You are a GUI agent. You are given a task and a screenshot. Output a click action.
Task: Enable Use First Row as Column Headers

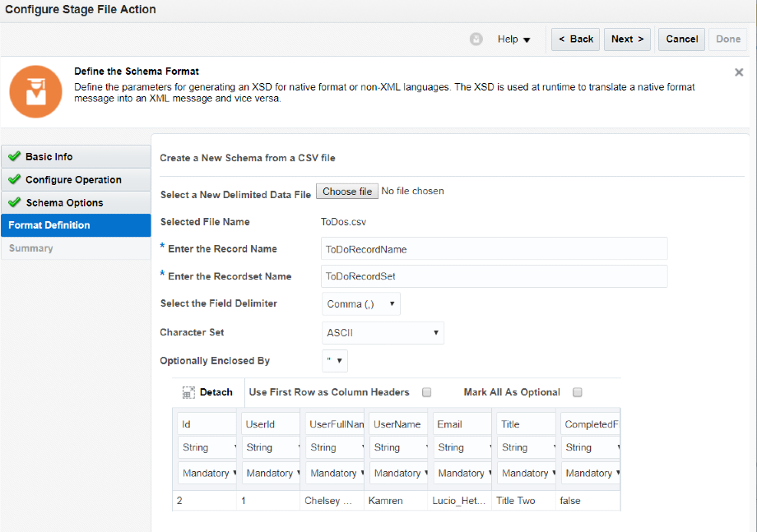coord(426,392)
